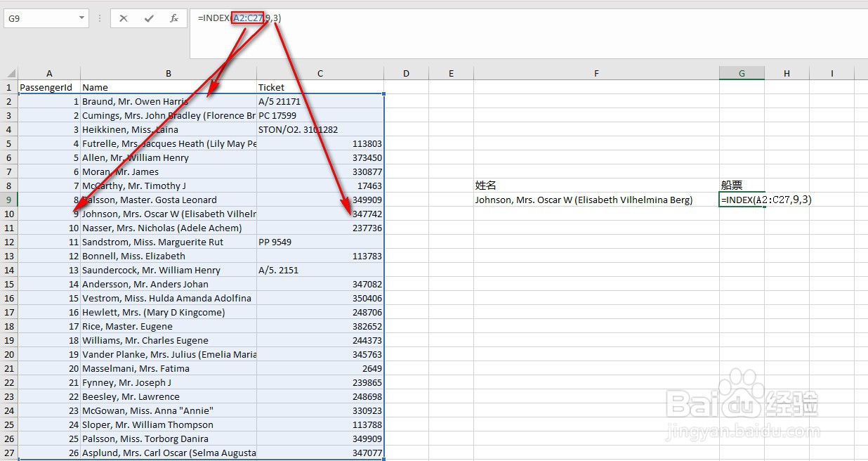Screen dimensions: 868x461
Task: Select all cells via corner triangle
Action: click(10, 73)
